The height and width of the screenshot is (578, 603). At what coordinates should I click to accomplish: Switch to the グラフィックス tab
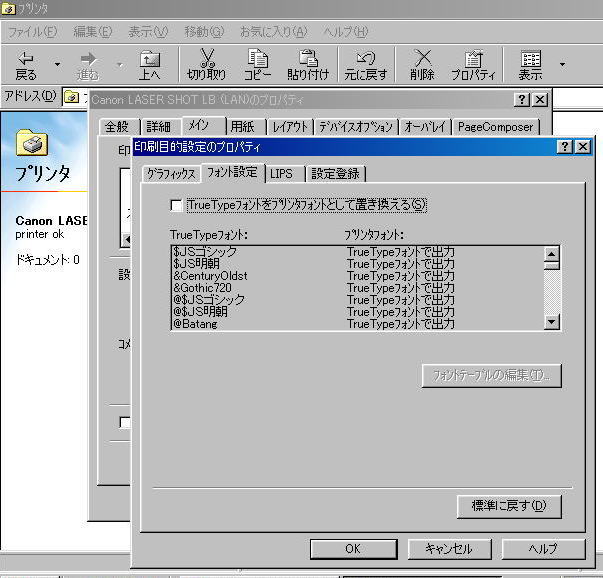point(172,174)
